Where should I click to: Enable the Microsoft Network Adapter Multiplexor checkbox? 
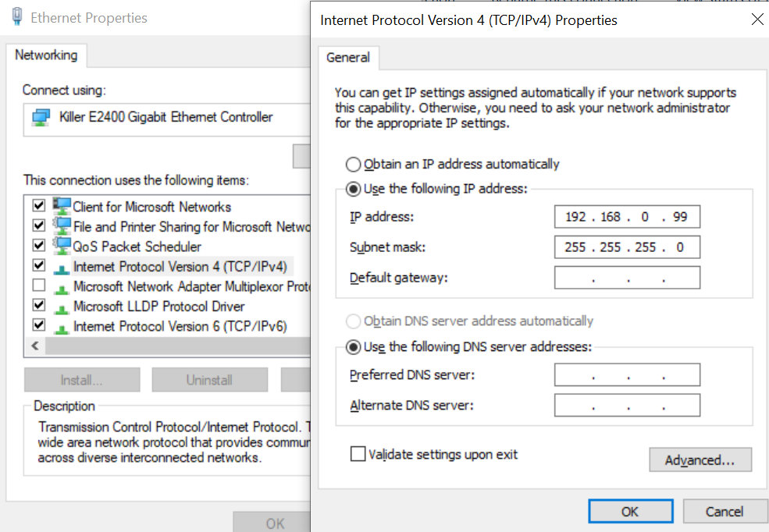point(39,285)
